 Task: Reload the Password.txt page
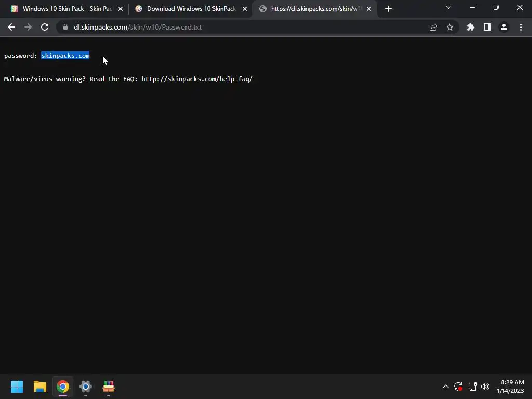(x=45, y=27)
